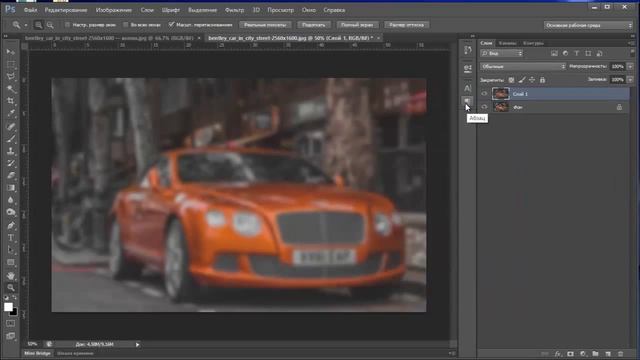Select the Gradient tool

[x=11, y=188]
